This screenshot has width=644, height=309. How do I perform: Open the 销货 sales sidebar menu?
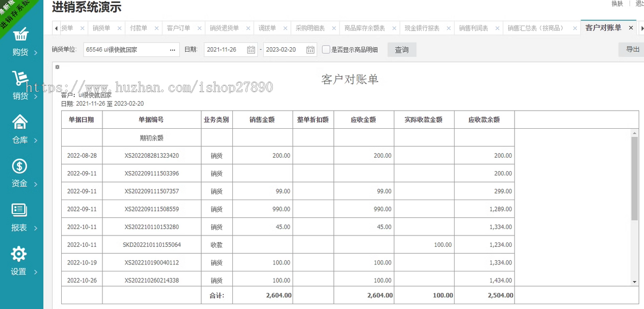(21, 87)
